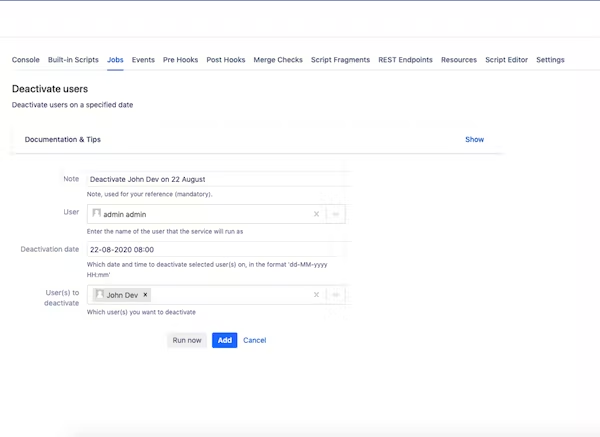The height and width of the screenshot is (437, 600).
Task: Click the Note input field
Action: pyautogui.click(x=219, y=179)
